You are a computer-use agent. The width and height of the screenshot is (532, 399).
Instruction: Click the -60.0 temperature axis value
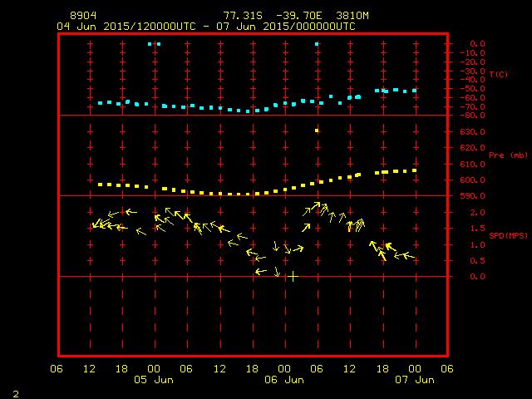coord(473,98)
